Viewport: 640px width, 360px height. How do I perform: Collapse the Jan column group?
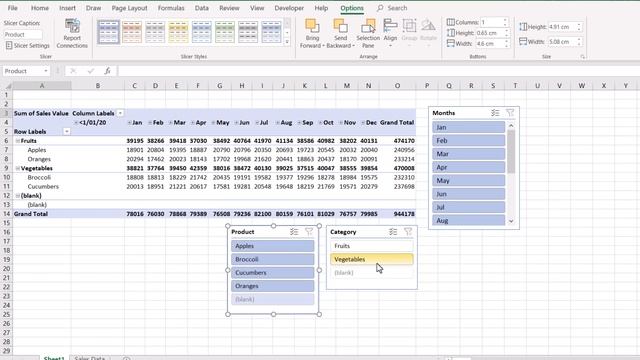[x=129, y=122]
